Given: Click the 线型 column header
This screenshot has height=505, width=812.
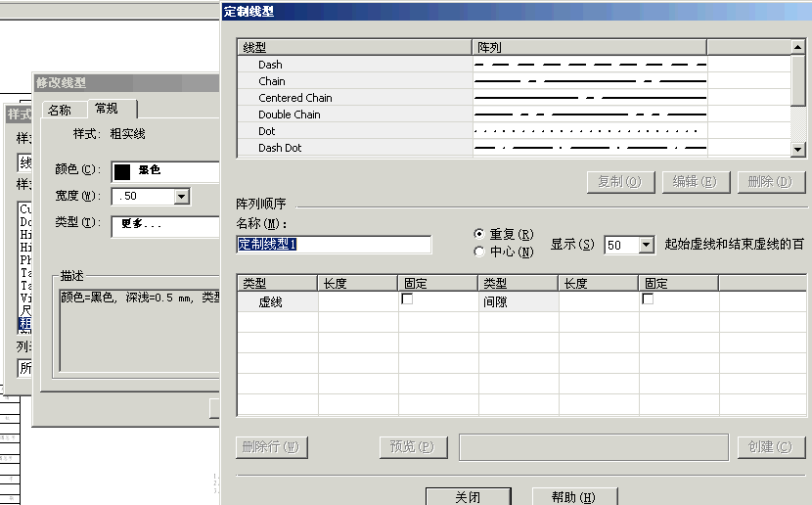Looking at the screenshot, I should [355, 48].
